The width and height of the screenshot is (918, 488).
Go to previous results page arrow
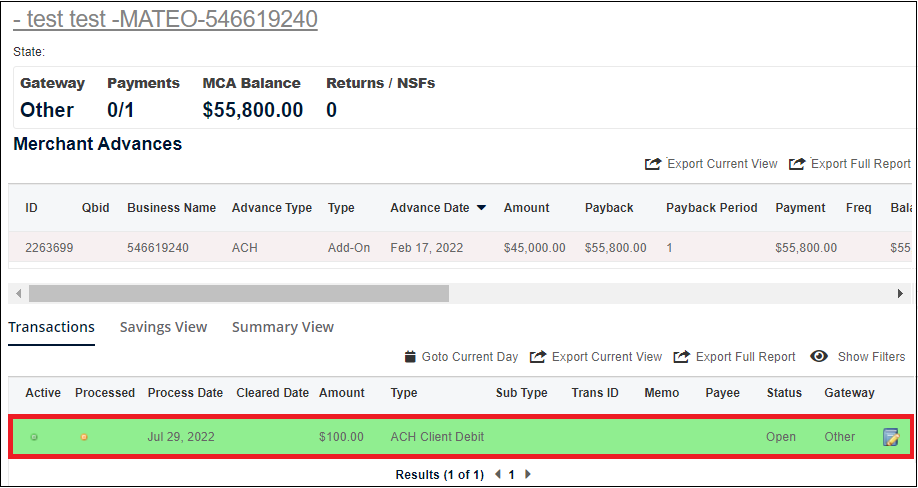[498, 475]
